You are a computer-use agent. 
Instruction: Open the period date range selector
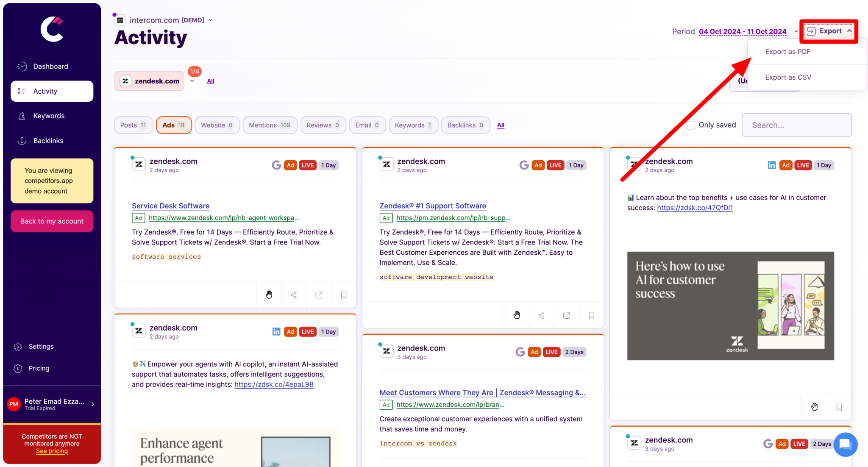[742, 31]
